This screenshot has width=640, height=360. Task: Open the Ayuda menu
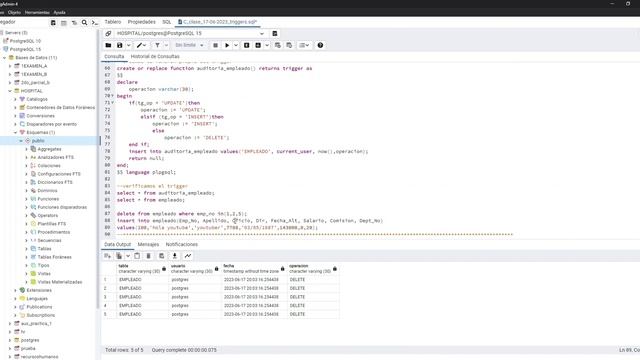[x=60, y=13]
